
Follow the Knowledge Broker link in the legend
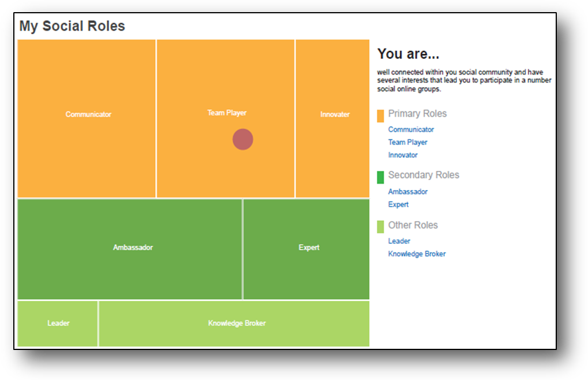tap(417, 254)
